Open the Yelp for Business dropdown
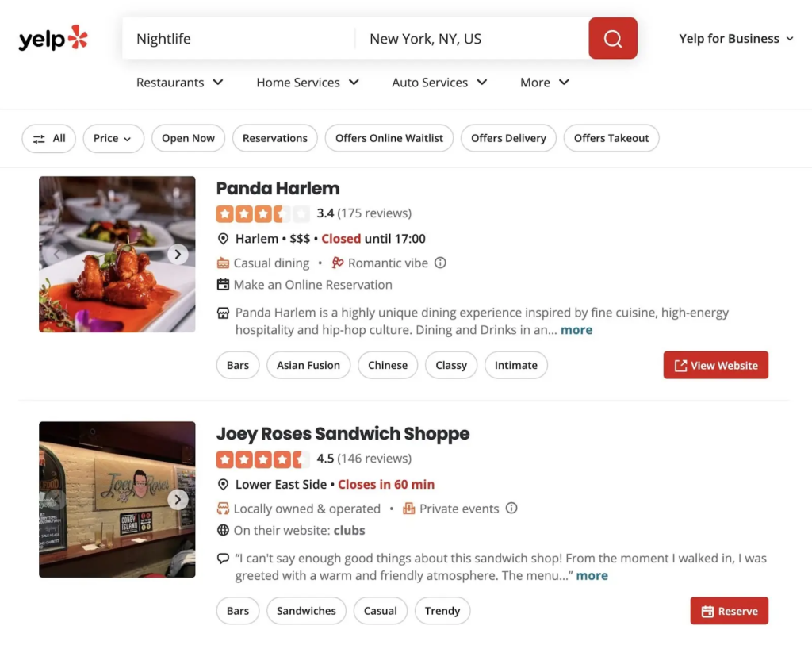The height and width of the screenshot is (645, 812). pyautogui.click(x=736, y=39)
